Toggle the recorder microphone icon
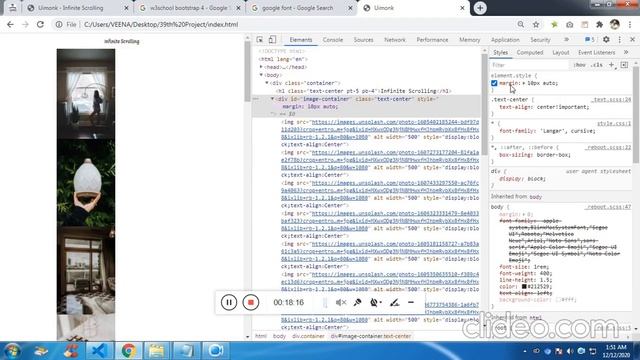 (x=358, y=302)
